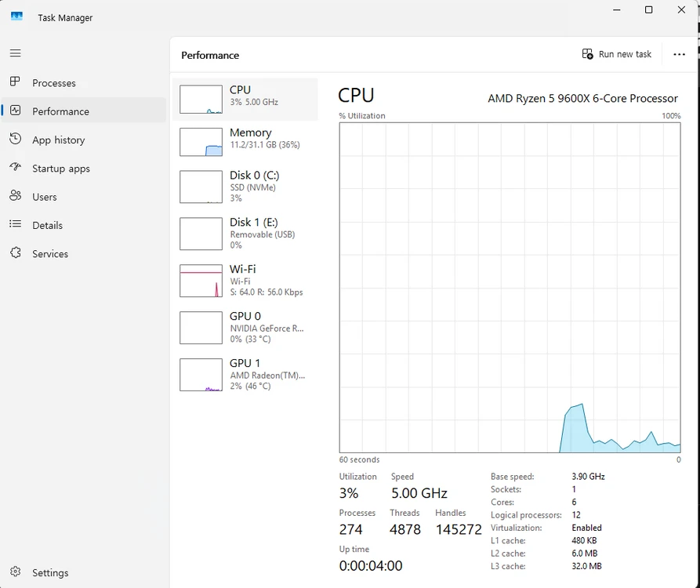Close the Task Manager window

pos(681,10)
